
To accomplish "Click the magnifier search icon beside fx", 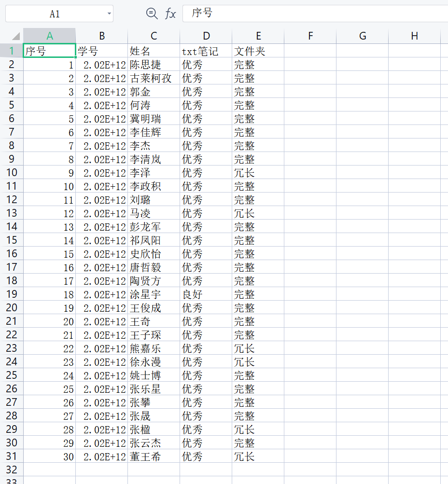I will coord(152,14).
